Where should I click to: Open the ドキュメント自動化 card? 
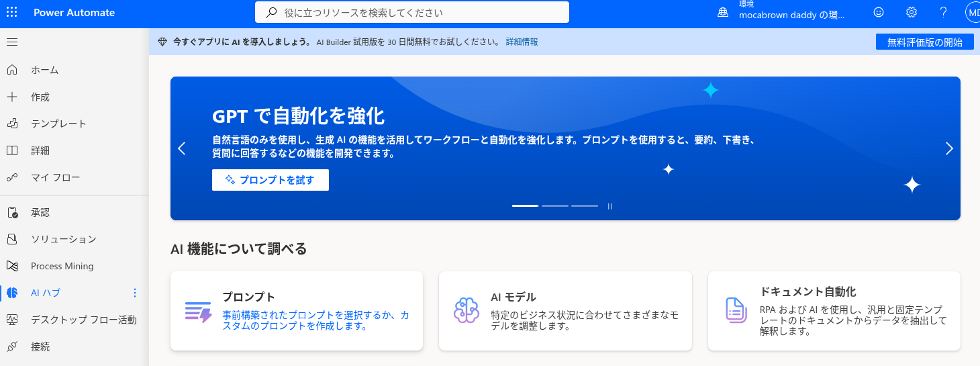(834, 311)
